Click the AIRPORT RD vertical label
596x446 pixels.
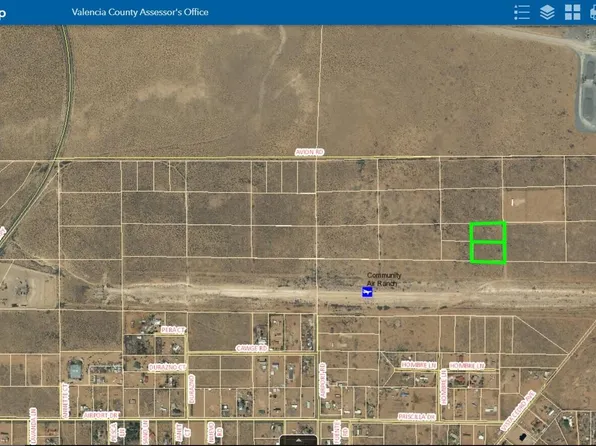tap(323, 380)
